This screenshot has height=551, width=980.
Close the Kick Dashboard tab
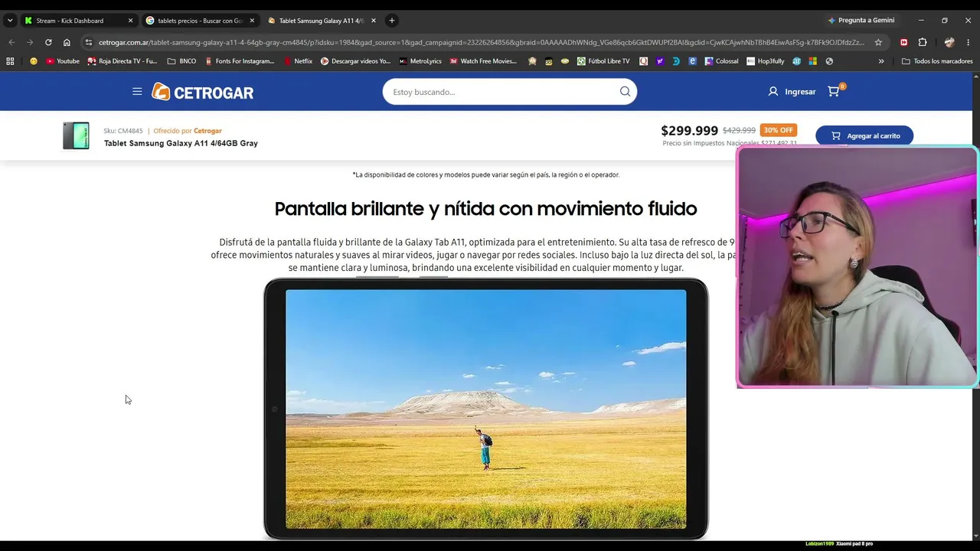(130, 21)
